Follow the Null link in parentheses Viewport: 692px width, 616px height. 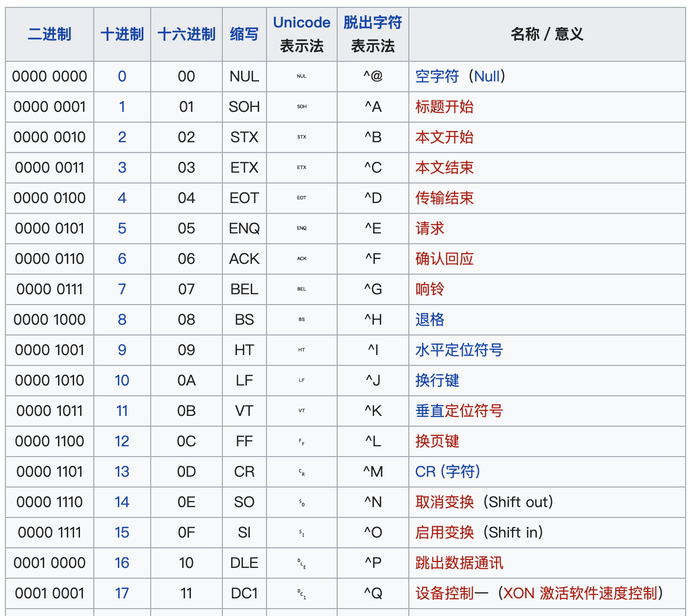coord(487,77)
